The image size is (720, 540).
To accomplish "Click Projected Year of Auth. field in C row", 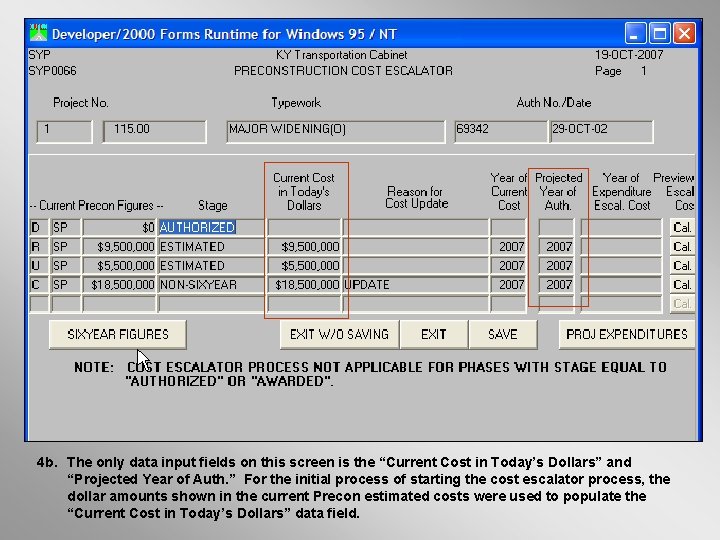I will click(x=556, y=285).
